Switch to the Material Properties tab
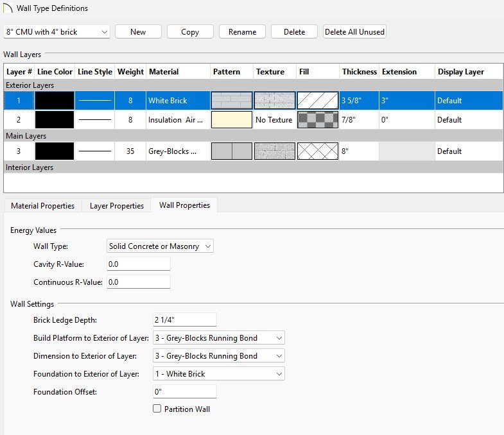 tap(43, 205)
